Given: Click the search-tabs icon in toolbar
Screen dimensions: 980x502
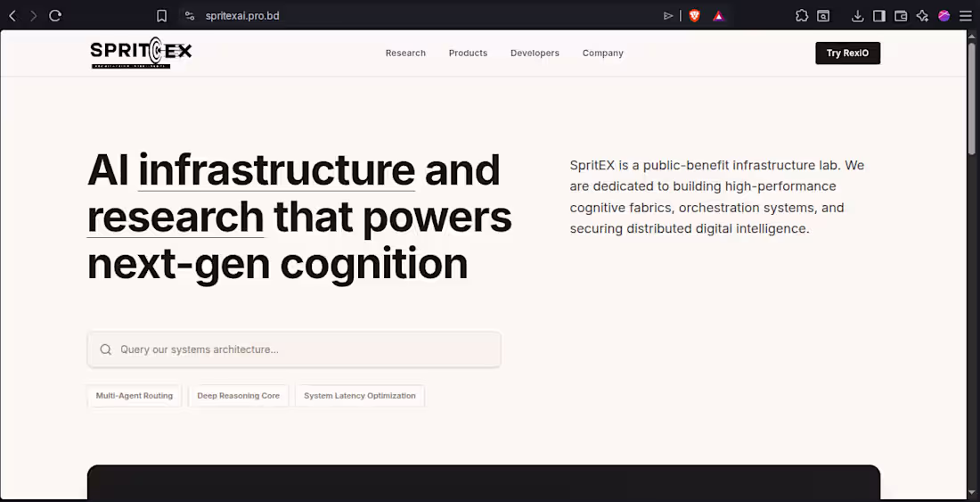Looking at the screenshot, I should pos(824,16).
